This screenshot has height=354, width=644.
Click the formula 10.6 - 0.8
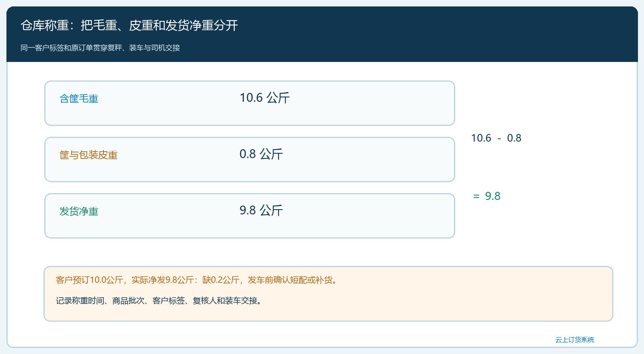click(x=496, y=138)
